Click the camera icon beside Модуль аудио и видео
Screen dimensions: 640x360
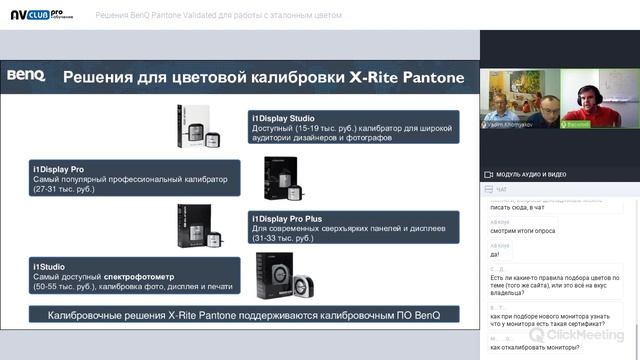click(488, 174)
